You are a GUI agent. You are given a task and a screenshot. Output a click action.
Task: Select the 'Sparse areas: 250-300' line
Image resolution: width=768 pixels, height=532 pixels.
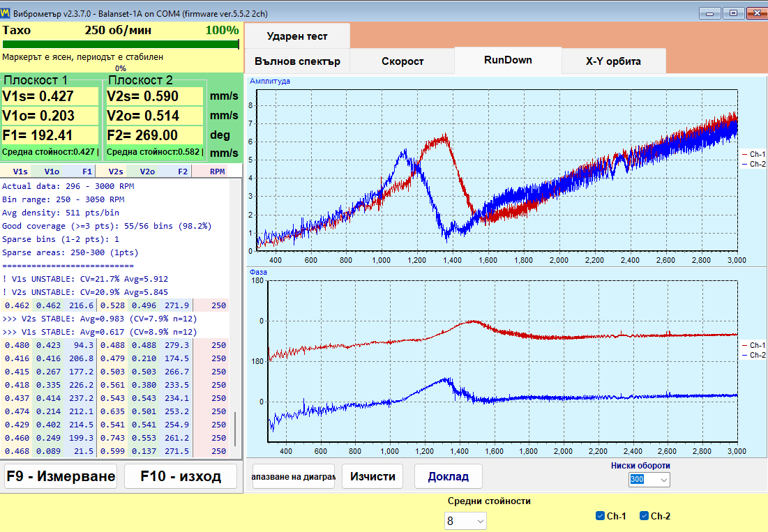click(70, 252)
